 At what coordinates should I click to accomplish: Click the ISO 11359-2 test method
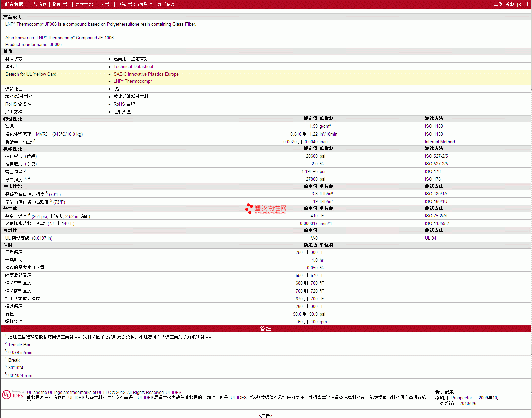coord(437,223)
